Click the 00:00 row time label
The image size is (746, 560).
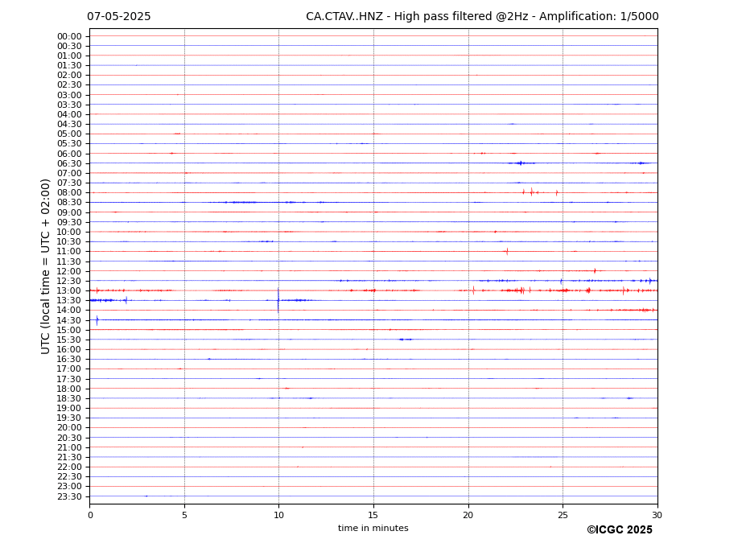click(69, 37)
